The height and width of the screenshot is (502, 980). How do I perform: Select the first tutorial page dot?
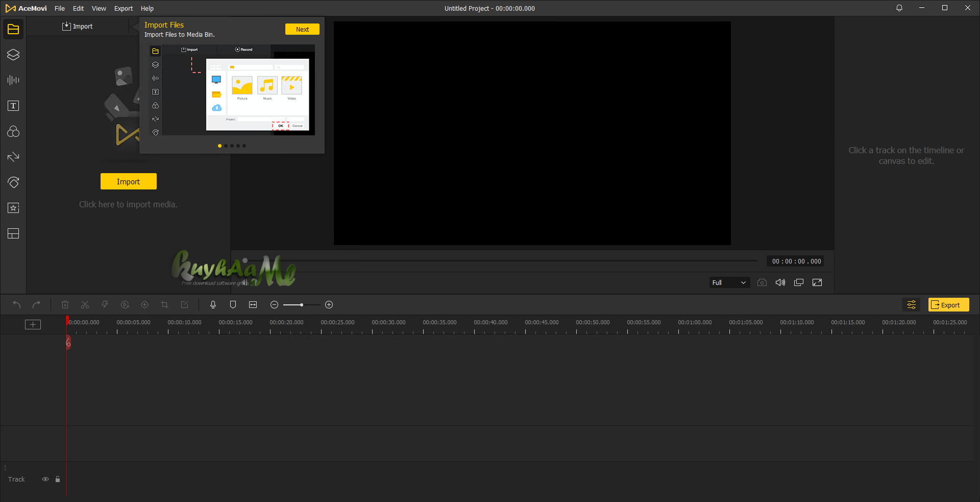(219, 146)
